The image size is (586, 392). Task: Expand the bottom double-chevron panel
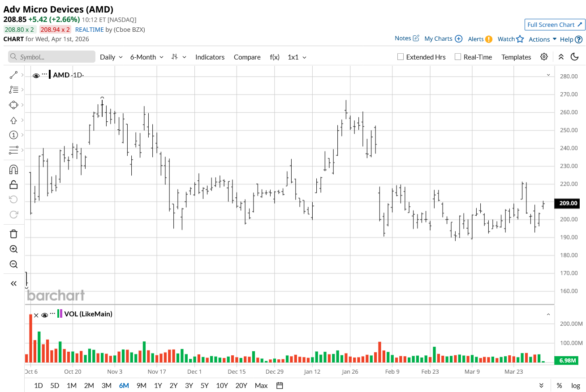point(541,385)
